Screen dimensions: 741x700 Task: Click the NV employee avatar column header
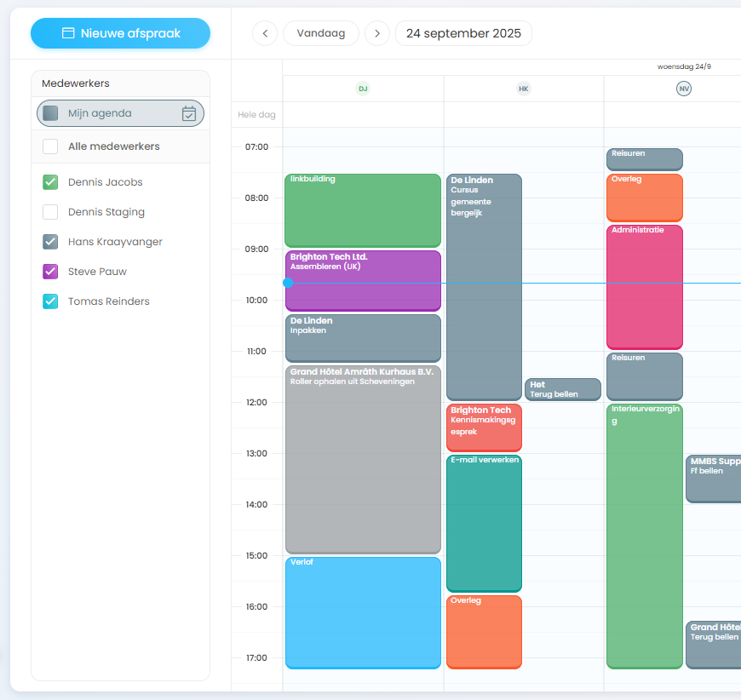coord(683,89)
